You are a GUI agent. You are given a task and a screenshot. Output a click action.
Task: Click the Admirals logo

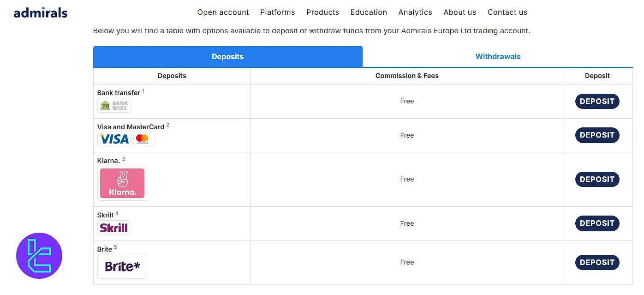(x=41, y=12)
